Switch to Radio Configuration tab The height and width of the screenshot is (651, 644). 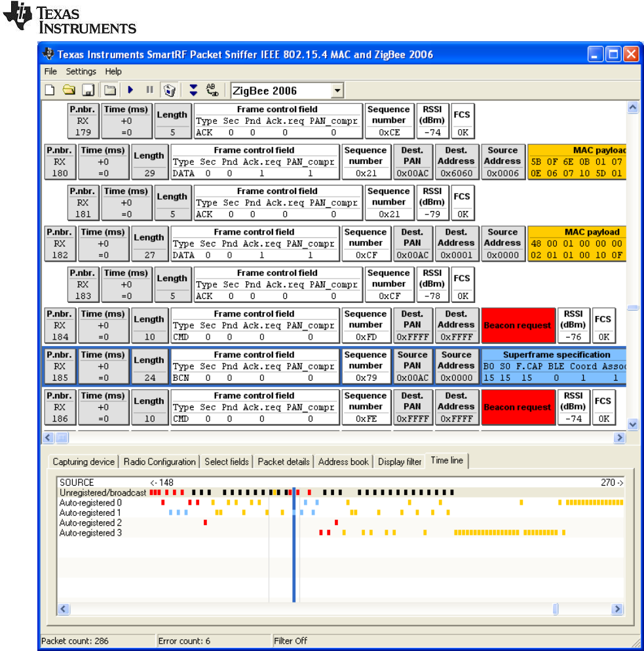click(x=159, y=462)
